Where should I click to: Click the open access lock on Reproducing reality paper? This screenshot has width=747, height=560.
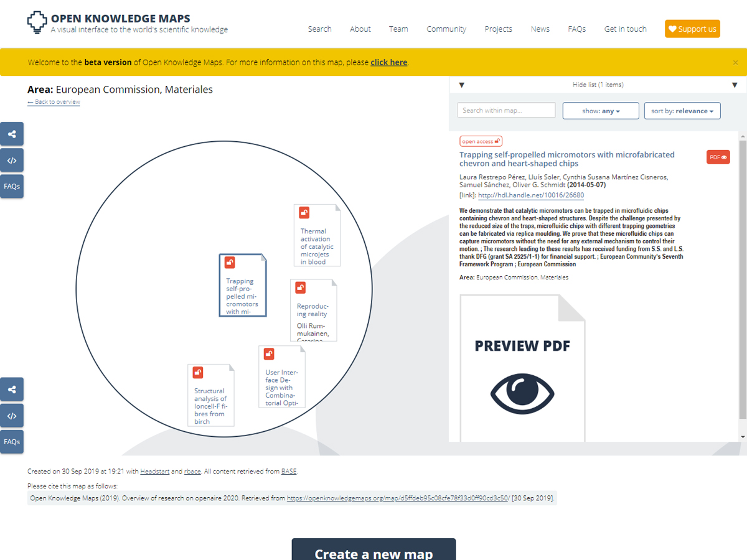[x=300, y=287]
